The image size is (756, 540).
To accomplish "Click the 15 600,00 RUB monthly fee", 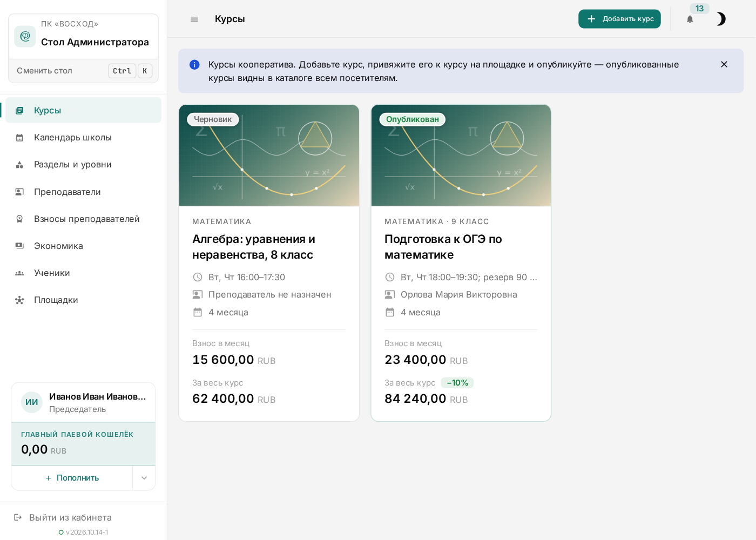I will (x=234, y=360).
